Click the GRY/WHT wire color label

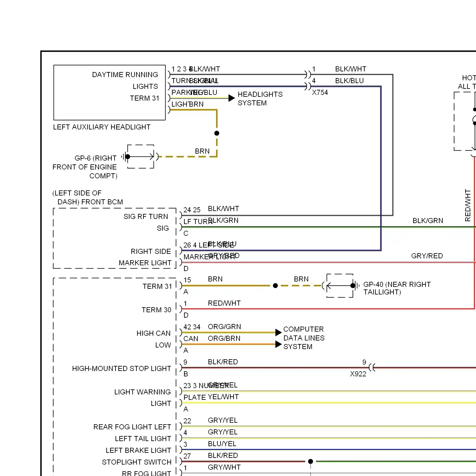[224, 467]
